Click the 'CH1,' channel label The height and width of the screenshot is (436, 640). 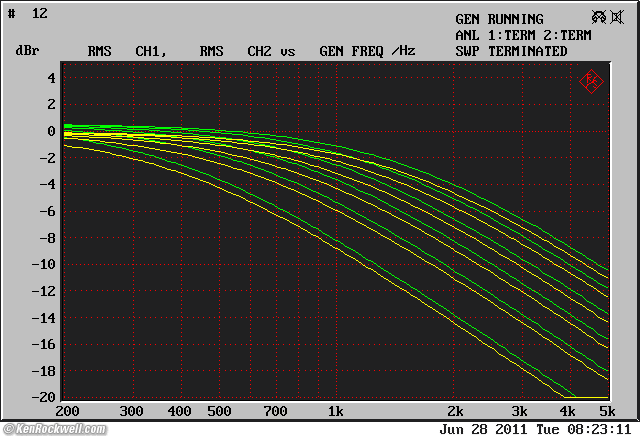click(x=151, y=51)
